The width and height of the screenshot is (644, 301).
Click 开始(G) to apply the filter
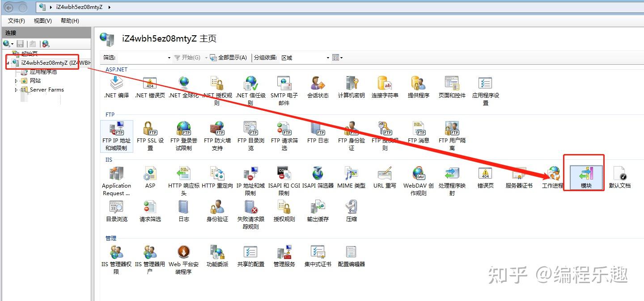pos(188,57)
